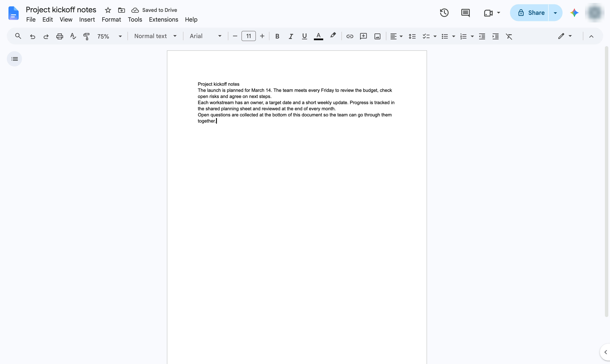610x364 pixels.
Task: Increase font size with plus button
Action: point(262,36)
